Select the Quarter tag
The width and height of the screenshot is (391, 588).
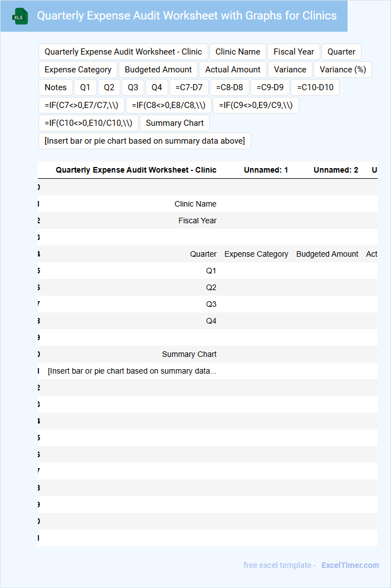tap(341, 52)
